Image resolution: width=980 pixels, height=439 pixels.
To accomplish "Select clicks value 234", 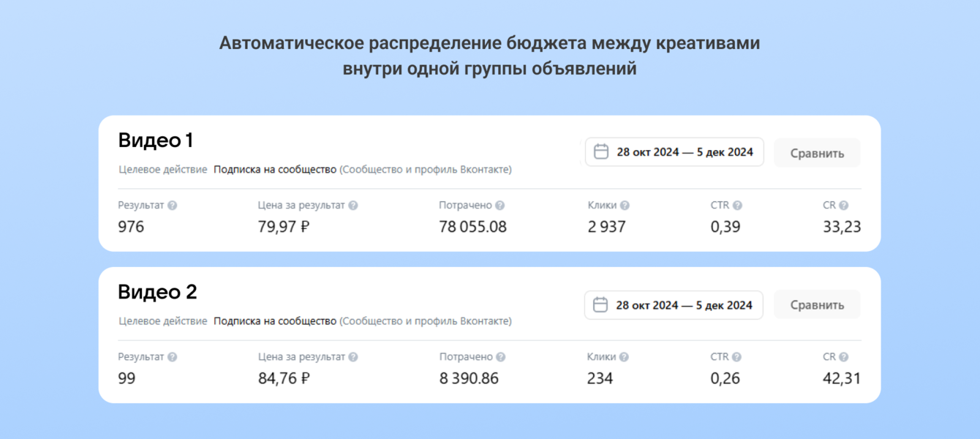I will point(600,378).
